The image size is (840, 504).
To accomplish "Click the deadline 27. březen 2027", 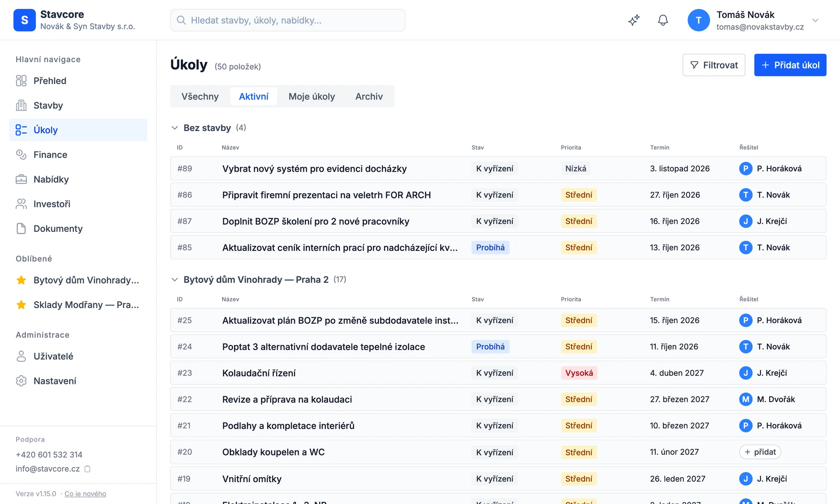I will click(x=680, y=399).
